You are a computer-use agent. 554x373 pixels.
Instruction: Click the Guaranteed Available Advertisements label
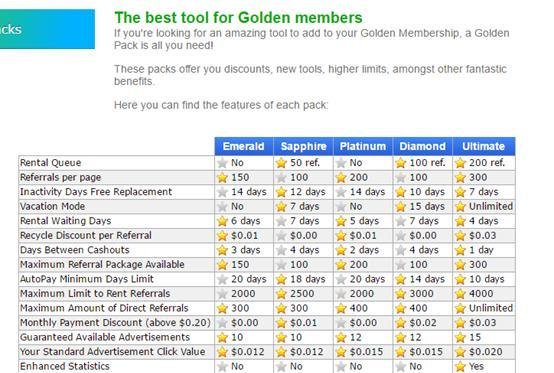[105, 337]
